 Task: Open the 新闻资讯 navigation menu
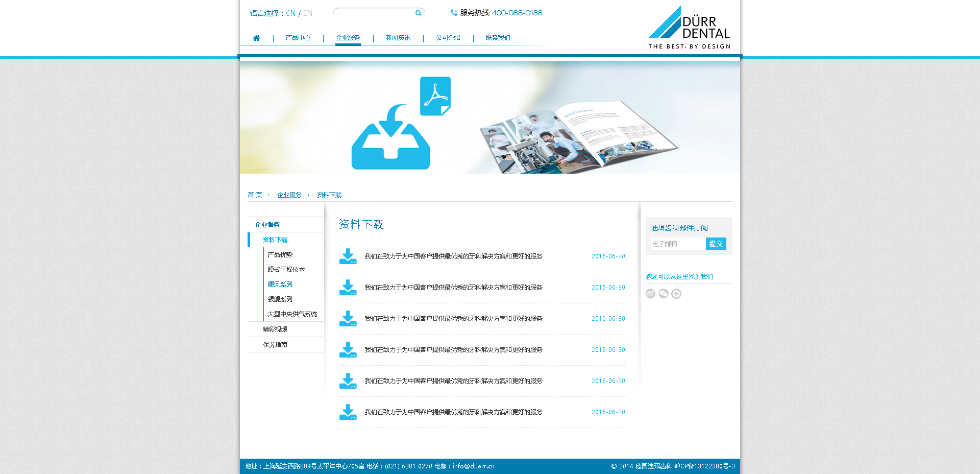tap(398, 38)
